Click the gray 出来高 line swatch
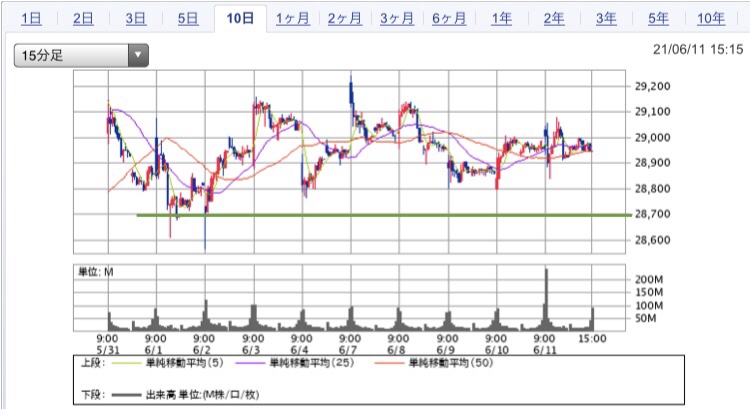 pyautogui.click(x=126, y=395)
